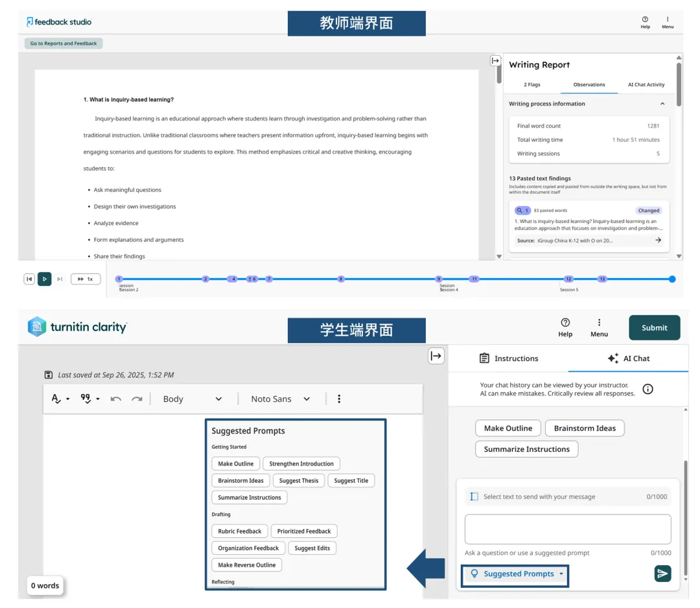Viewport: 700px width, 608px height.
Task: Click the info icon beside the chat history notice
Action: (647, 389)
